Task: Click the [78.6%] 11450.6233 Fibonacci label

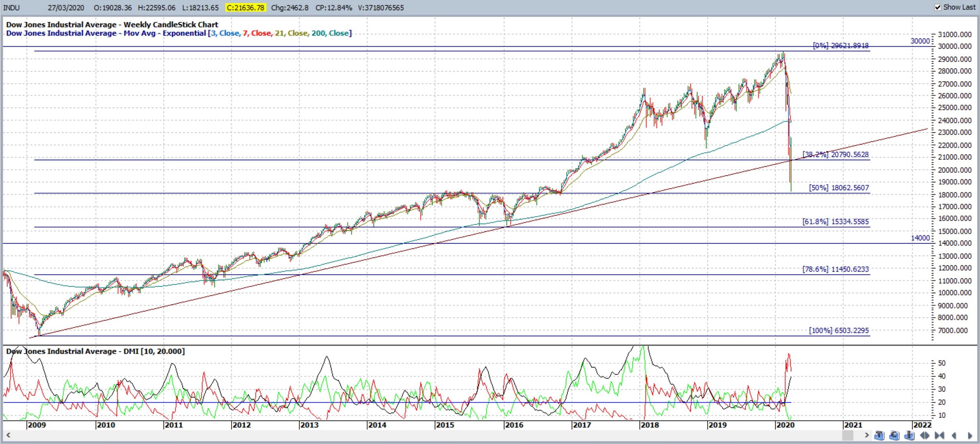Action: [x=835, y=270]
